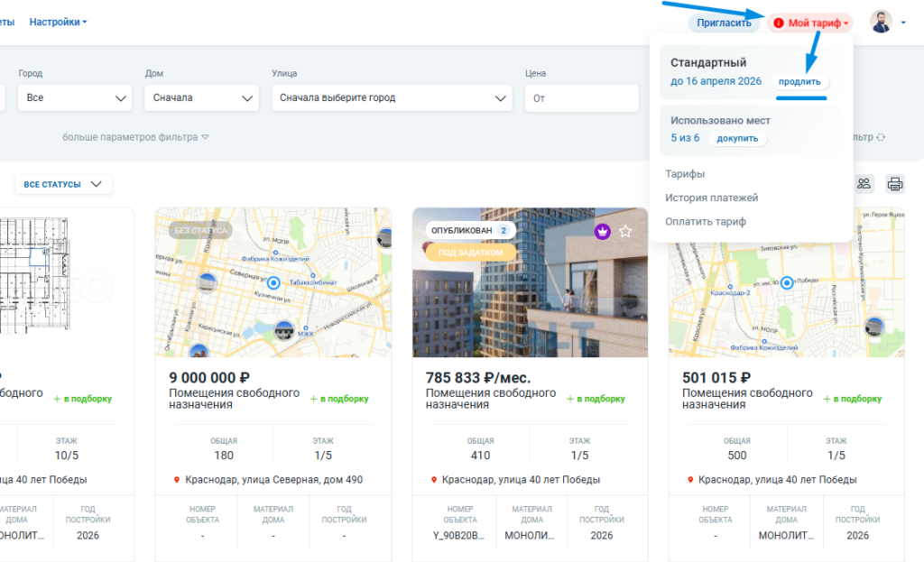
Task: Expand больше параметров фильтра
Action: click(x=135, y=137)
